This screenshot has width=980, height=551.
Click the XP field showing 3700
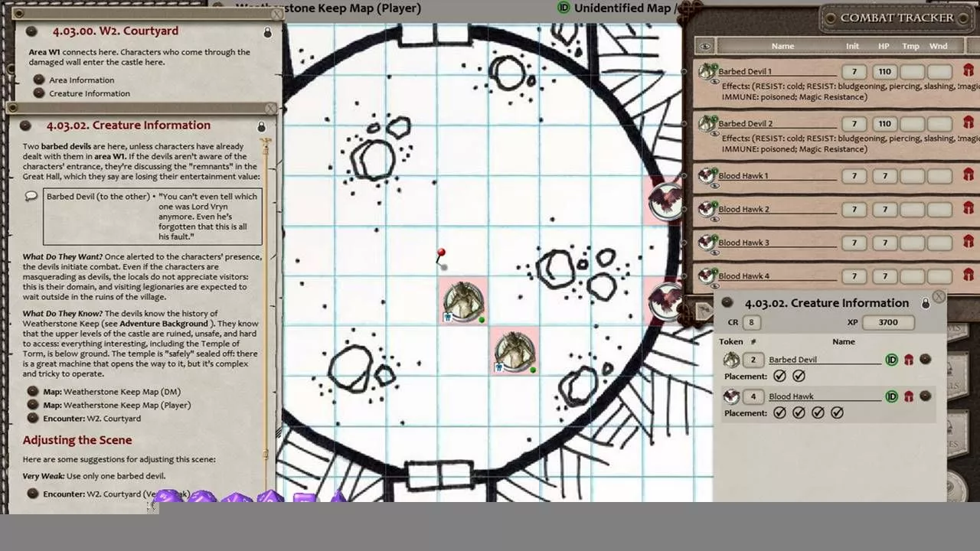(x=888, y=322)
